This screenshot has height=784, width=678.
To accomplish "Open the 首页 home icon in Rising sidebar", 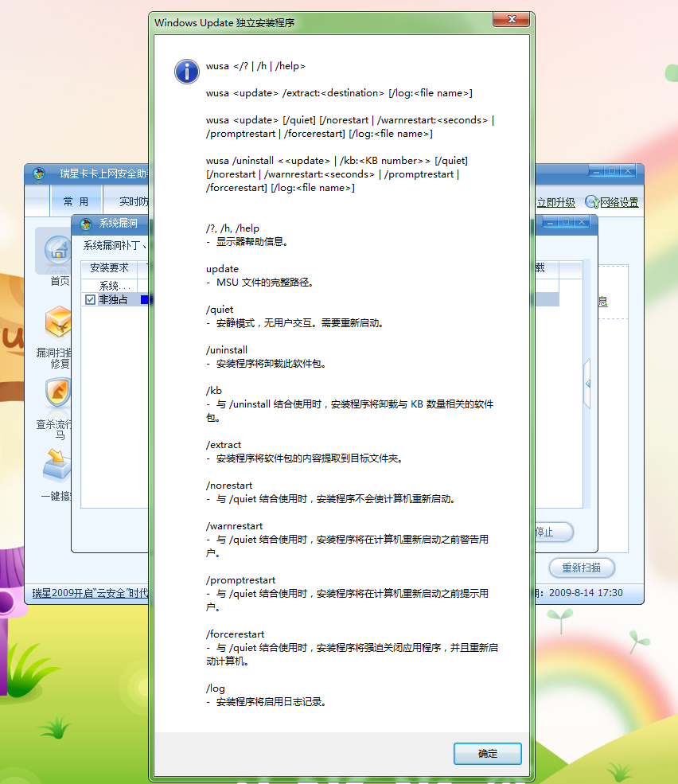I will coord(58,250).
